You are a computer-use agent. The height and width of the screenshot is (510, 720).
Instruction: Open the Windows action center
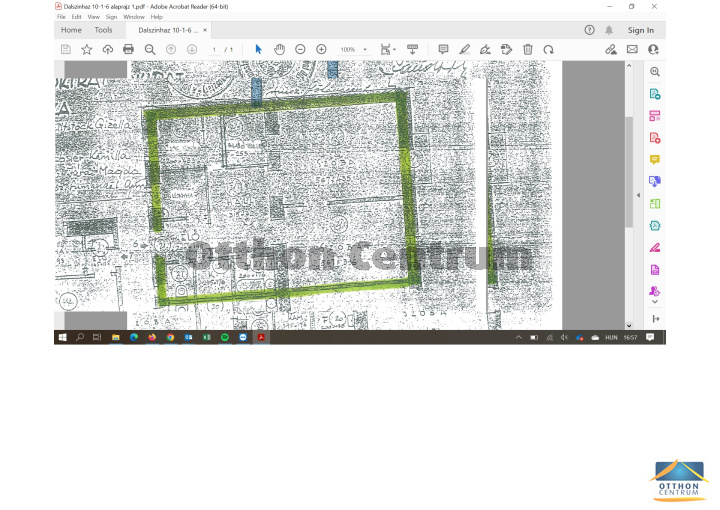[650, 337]
